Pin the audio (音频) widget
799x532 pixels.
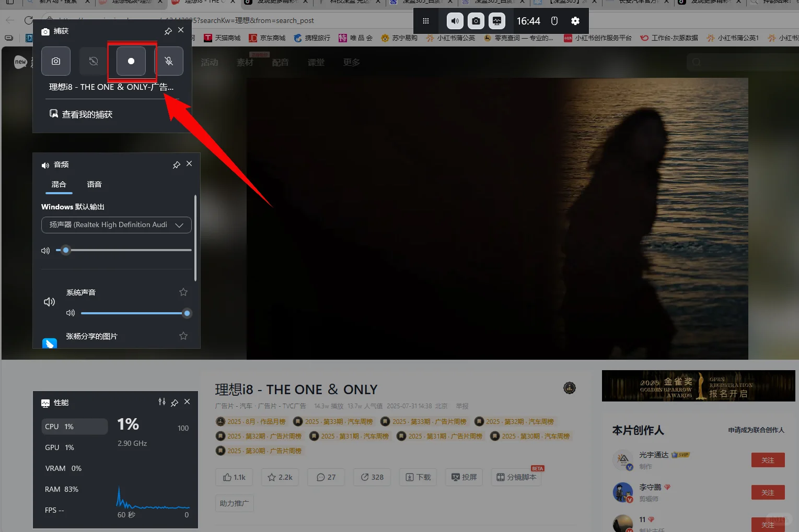coord(177,165)
